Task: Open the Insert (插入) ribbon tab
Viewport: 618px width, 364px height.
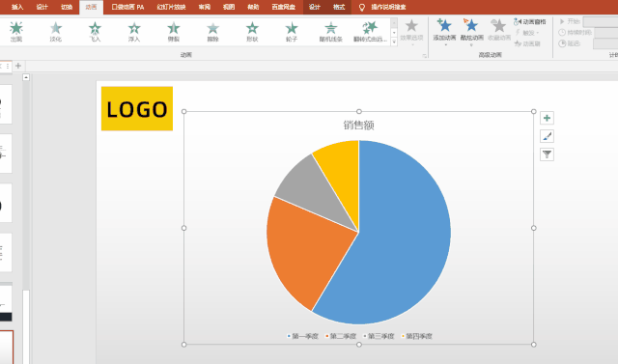Action: [17, 7]
